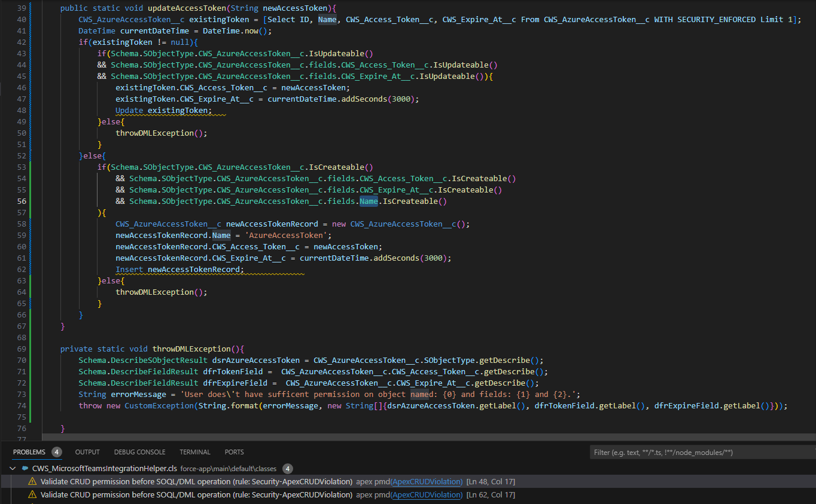816x504 pixels.
Task: Click the '[Ln 48, Col 17]' location text
Action: (492, 481)
